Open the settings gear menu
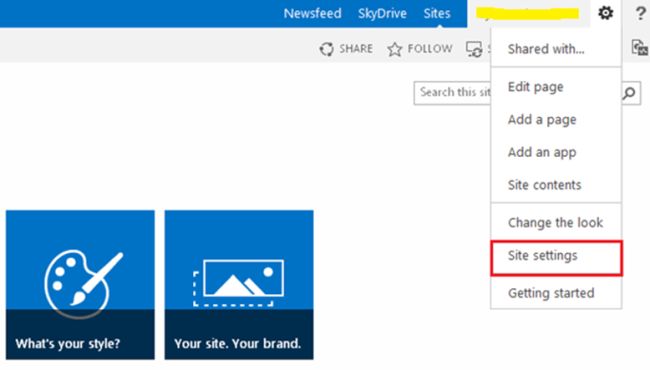The height and width of the screenshot is (370, 650). click(605, 13)
